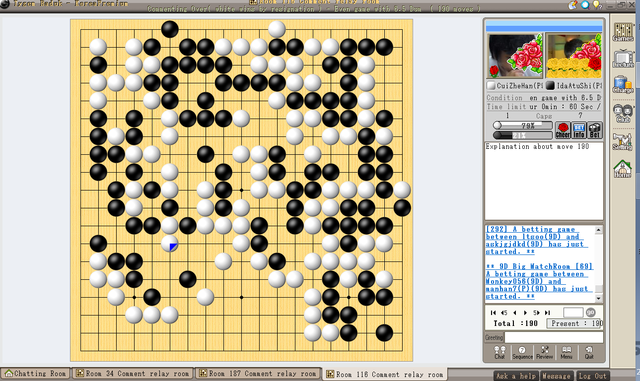The height and width of the screenshot is (381, 640).
Task: Go back five moves
Action: (x=504, y=312)
